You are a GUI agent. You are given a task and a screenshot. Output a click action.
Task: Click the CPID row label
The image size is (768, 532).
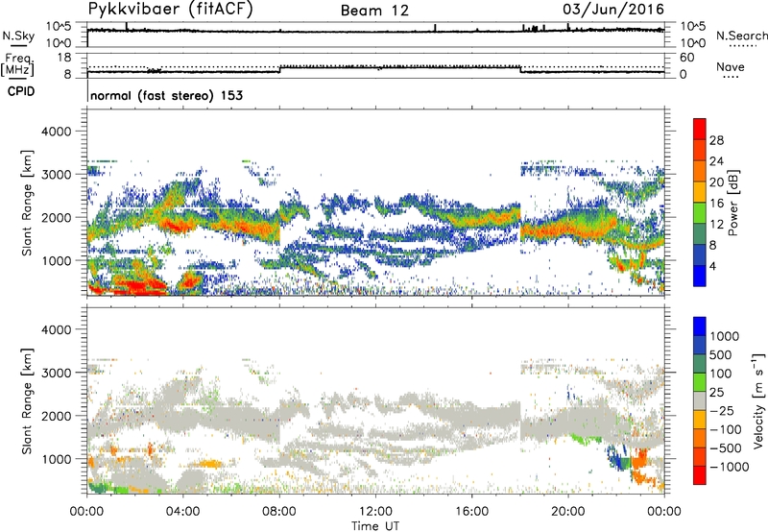pos(21,91)
